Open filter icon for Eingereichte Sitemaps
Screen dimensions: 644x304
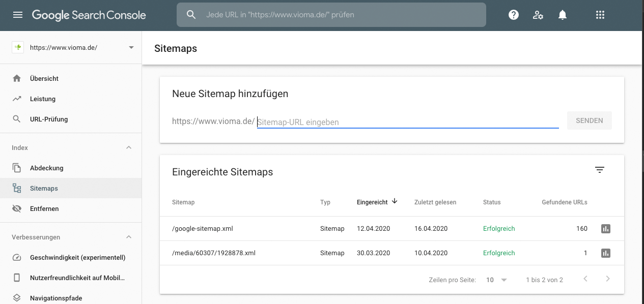(x=600, y=170)
